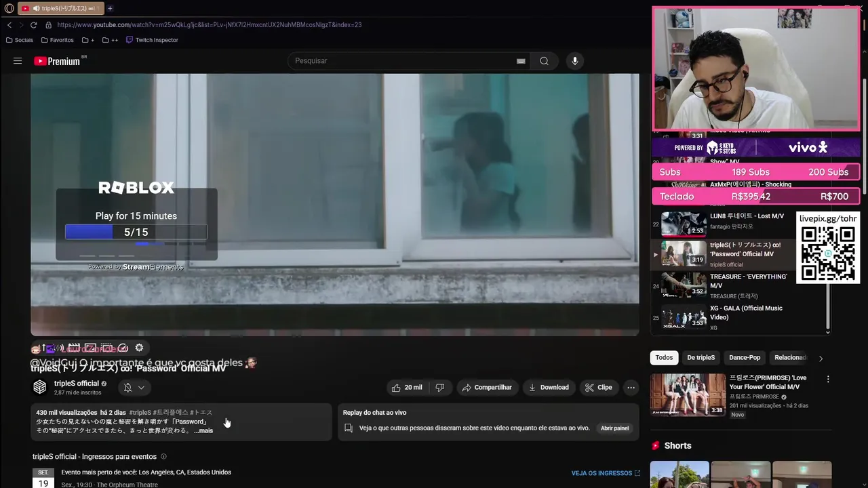868x488 pixels.
Task: Click the #tripleS hashtag
Action: click(140, 412)
